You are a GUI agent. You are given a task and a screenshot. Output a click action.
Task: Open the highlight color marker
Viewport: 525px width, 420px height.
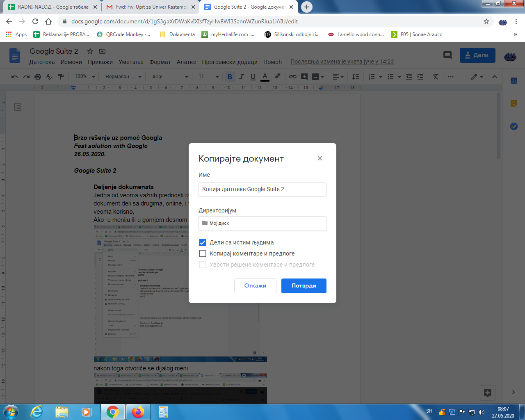pos(278,76)
